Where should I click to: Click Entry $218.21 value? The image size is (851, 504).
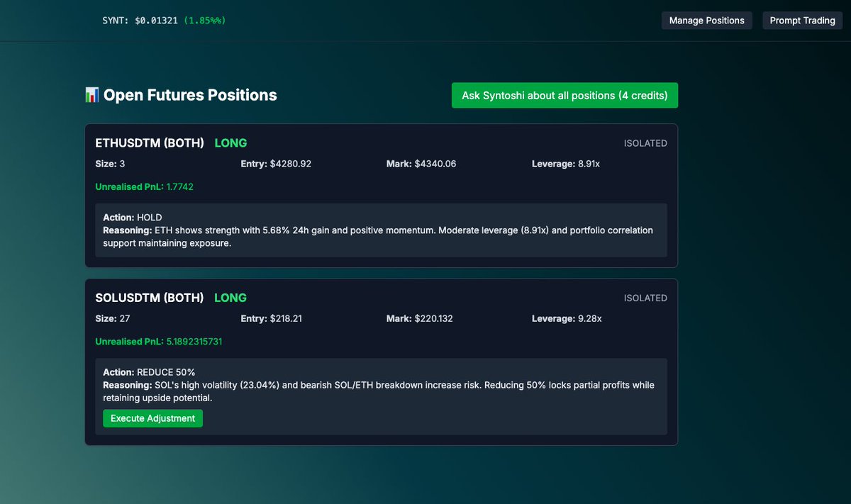[271, 318]
